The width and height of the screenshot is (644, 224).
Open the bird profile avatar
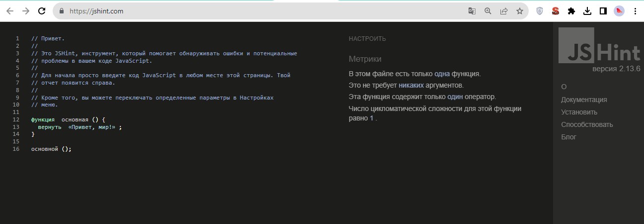(x=619, y=11)
